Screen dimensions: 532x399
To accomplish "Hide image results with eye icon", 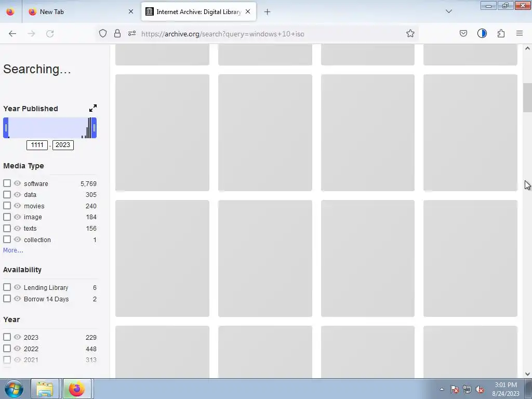I will 17,217.
